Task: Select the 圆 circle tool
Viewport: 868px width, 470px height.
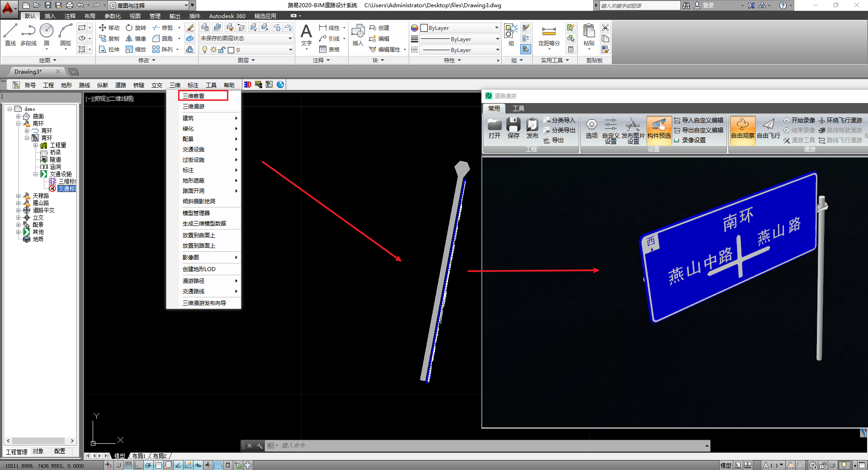Action: (47, 35)
